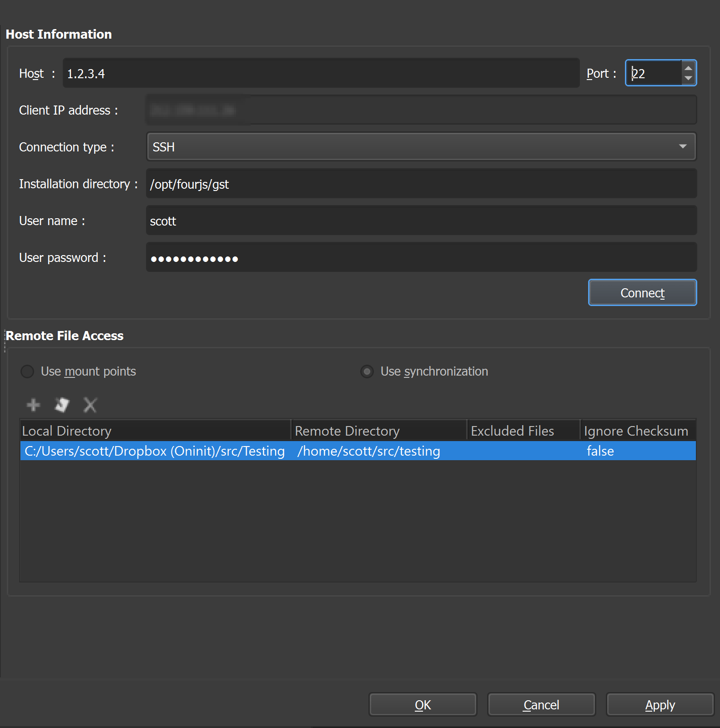
Task: Click into the User name field
Action: coord(421,221)
